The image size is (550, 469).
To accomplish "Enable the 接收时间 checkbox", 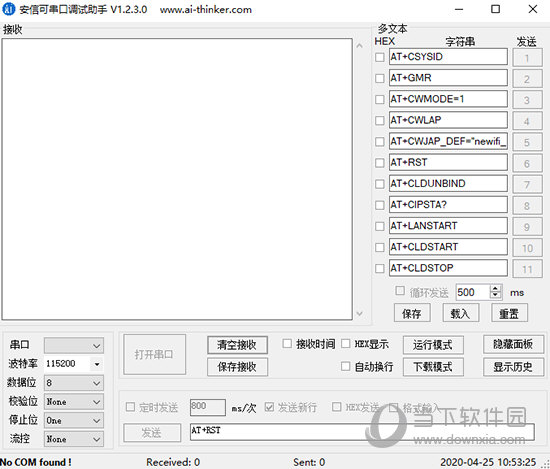I will coord(287,343).
